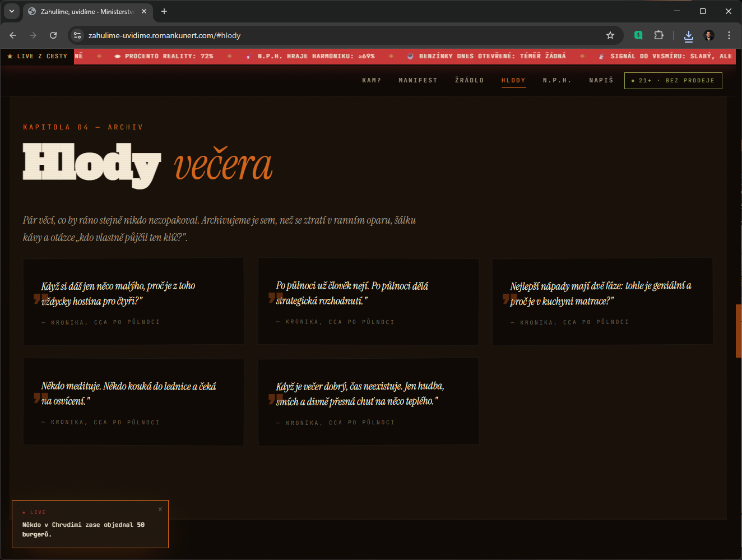Reload the page with refresh icon

[53, 35]
